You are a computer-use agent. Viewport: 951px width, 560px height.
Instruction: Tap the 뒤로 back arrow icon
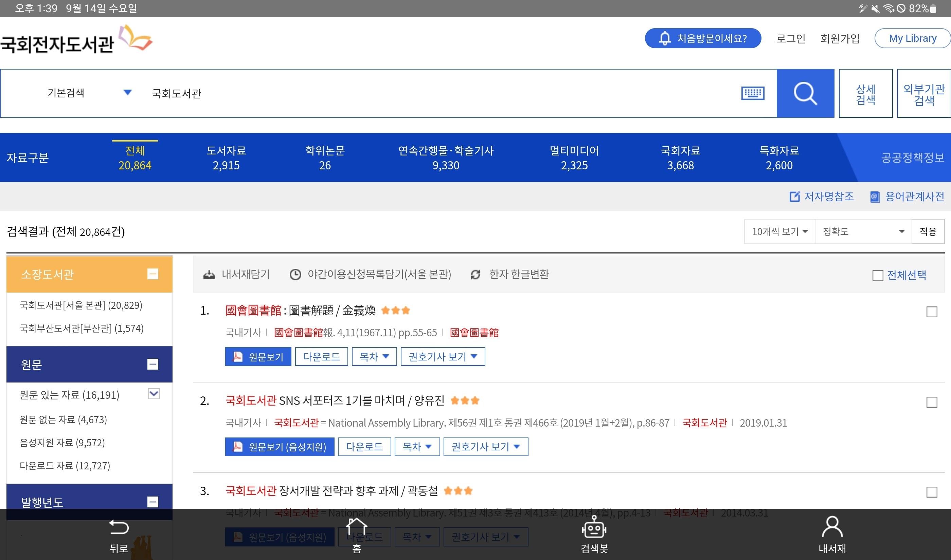119,527
